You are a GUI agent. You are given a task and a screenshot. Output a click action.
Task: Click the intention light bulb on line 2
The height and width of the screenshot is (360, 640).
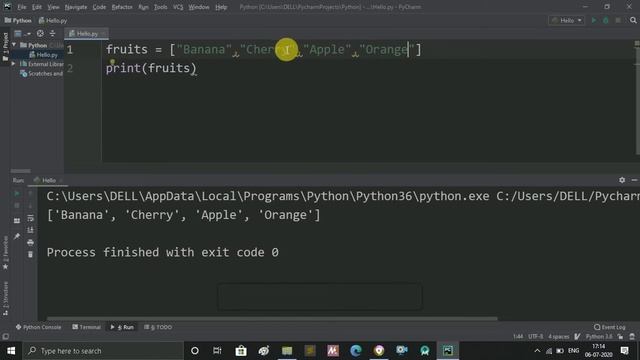(x=112, y=62)
